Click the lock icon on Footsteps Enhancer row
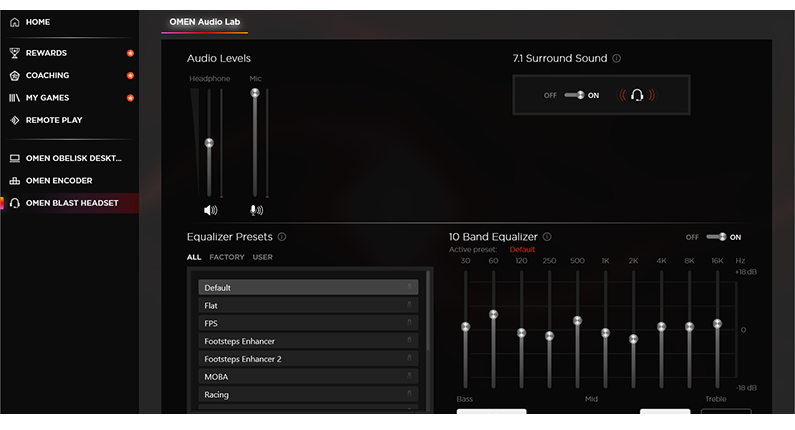This screenshot has width=795, height=430. coord(409,340)
